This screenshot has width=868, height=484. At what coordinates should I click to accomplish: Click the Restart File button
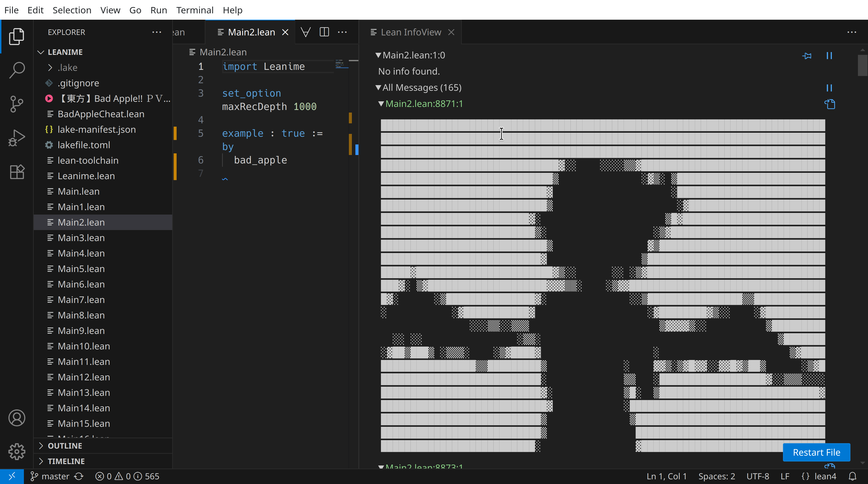coord(816,452)
